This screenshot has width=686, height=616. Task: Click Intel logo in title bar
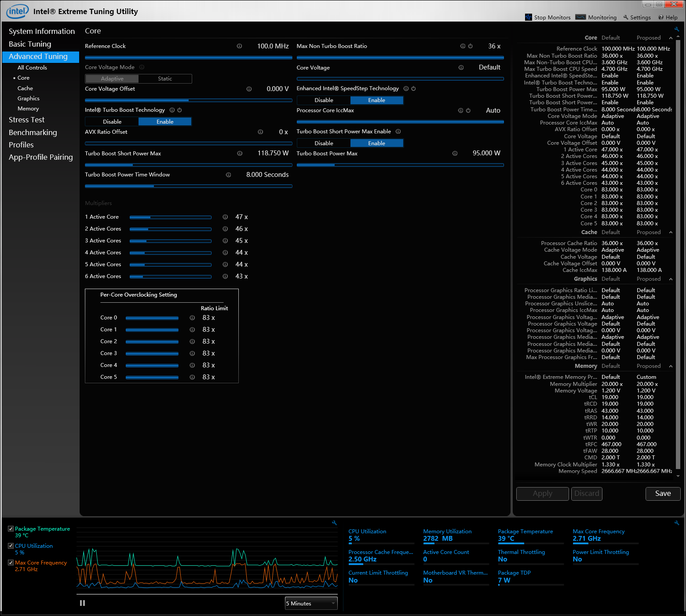[x=17, y=11]
